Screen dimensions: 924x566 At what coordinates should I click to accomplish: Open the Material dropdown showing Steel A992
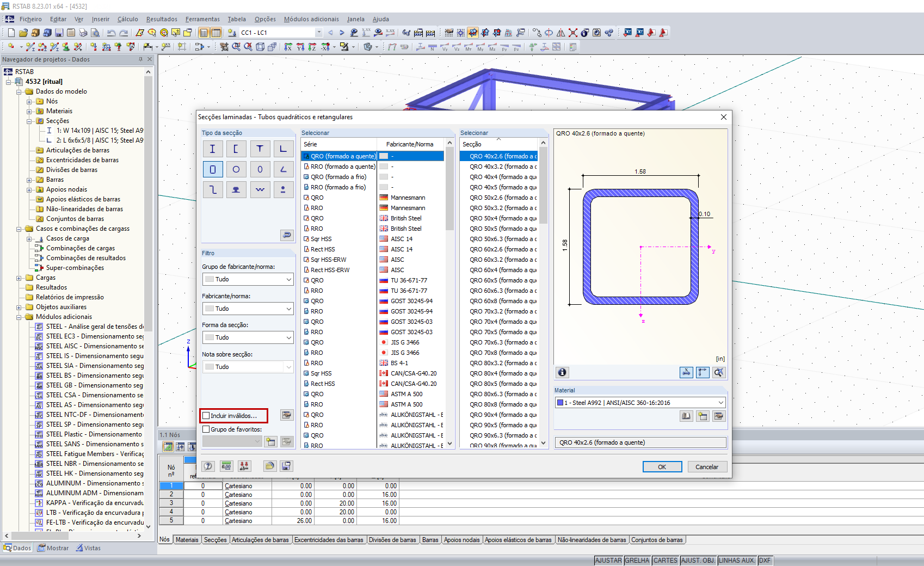pyautogui.click(x=640, y=403)
